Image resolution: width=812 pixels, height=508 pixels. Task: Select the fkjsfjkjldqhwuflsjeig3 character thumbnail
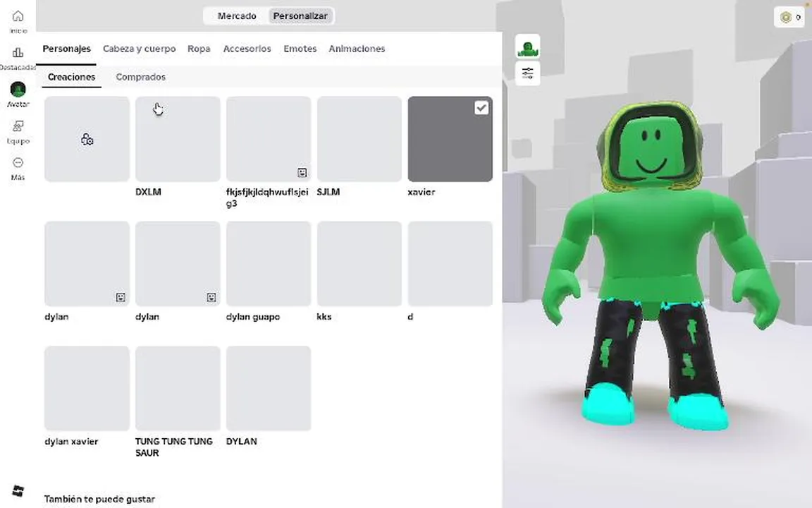click(x=269, y=139)
